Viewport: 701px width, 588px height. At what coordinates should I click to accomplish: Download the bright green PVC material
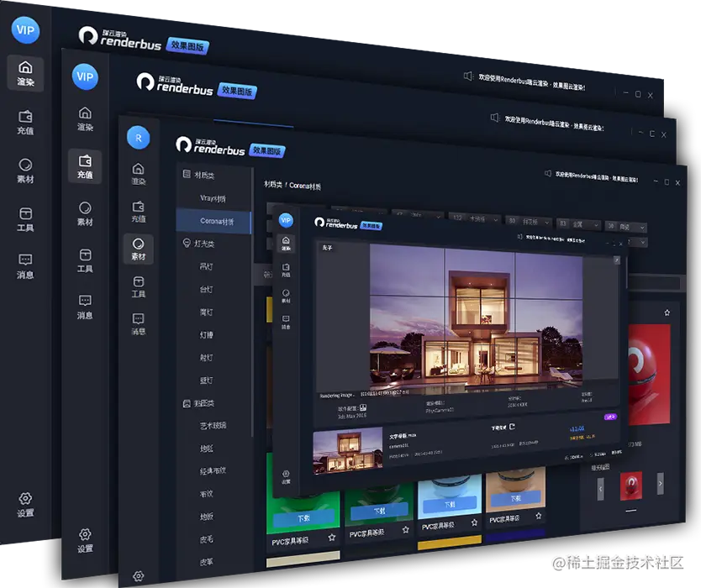click(303, 518)
